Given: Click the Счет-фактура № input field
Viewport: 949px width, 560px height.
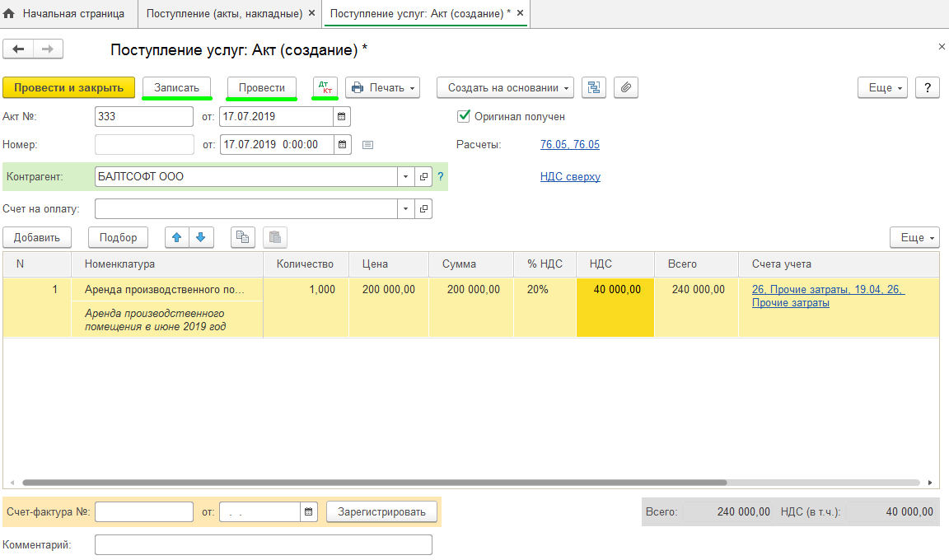Looking at the screenshot, I should [144, 511].
